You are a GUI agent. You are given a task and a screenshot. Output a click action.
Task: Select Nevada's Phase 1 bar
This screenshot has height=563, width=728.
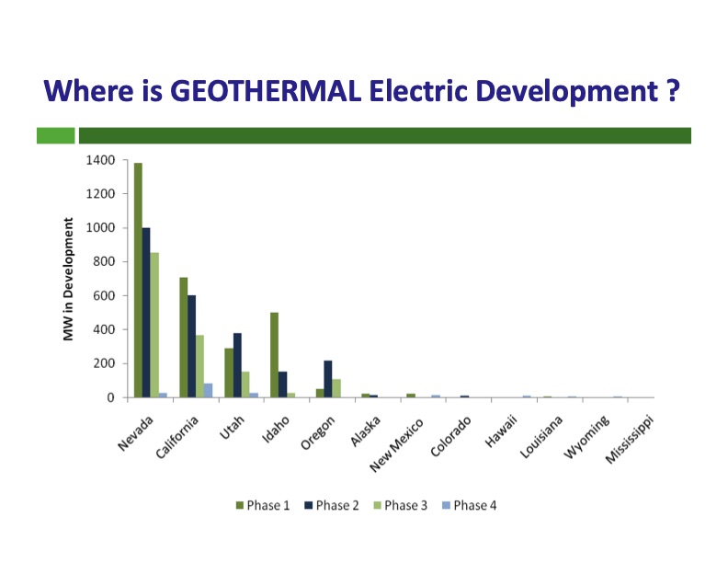tap(138, 280)
